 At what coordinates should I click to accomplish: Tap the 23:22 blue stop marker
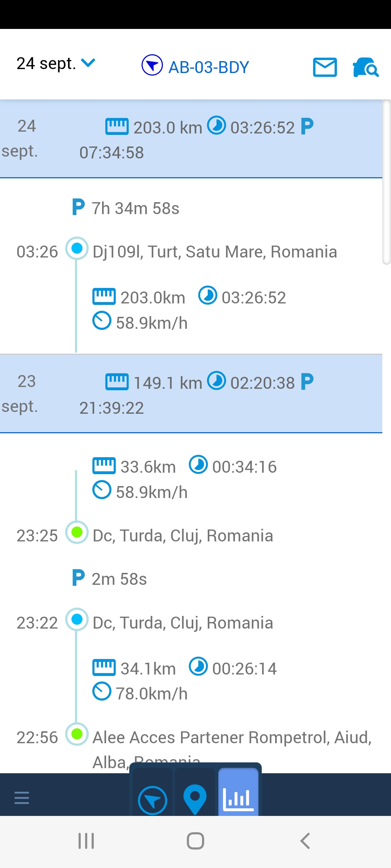pos(77,620)
